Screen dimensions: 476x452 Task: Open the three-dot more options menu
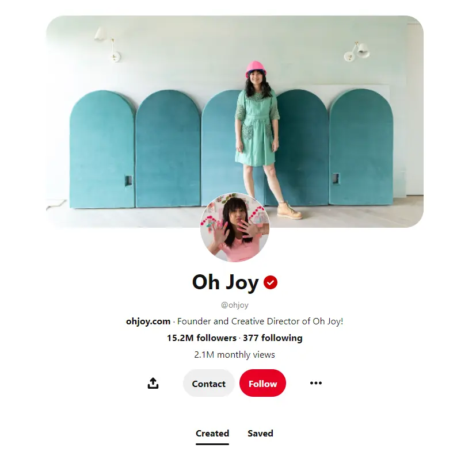pos(316,383)
